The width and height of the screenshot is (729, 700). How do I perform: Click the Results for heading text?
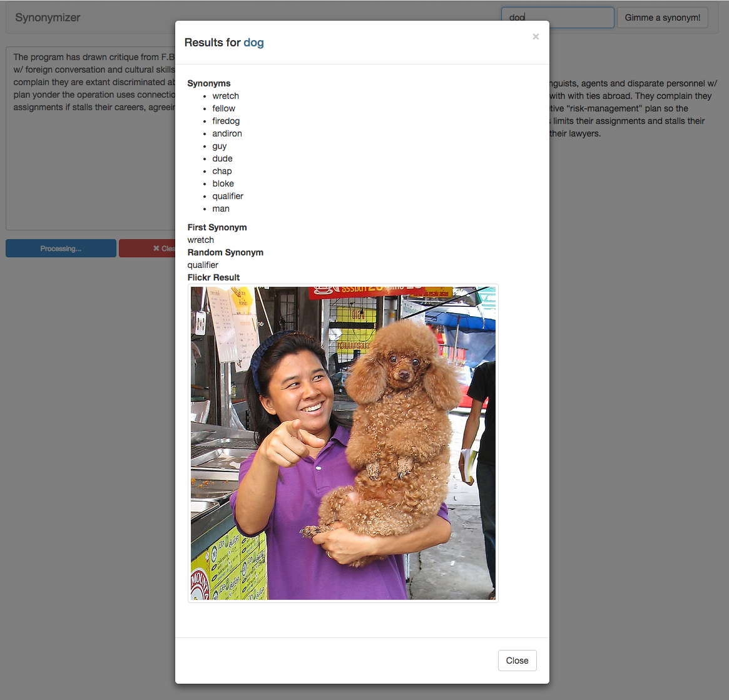click(213, 43)
